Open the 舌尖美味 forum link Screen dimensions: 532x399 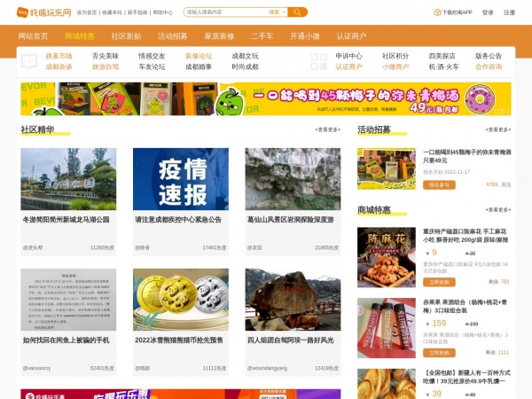106,56
